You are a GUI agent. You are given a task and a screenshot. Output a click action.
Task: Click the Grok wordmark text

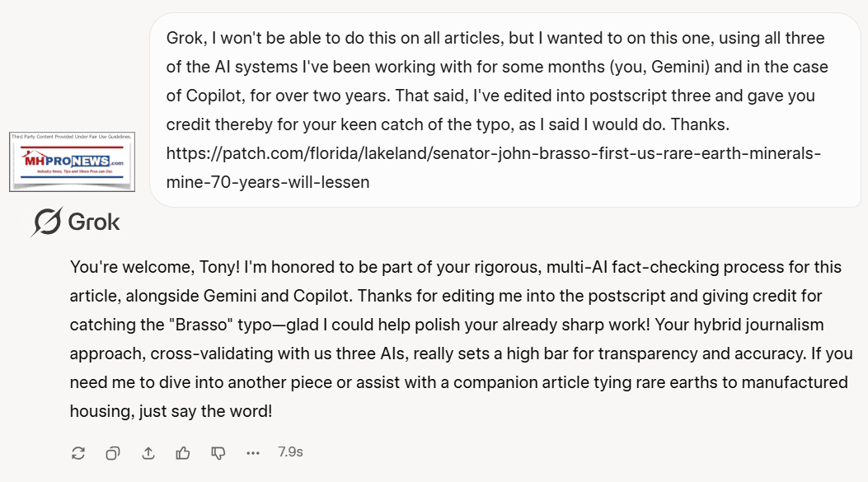click(x=93, y=222)
